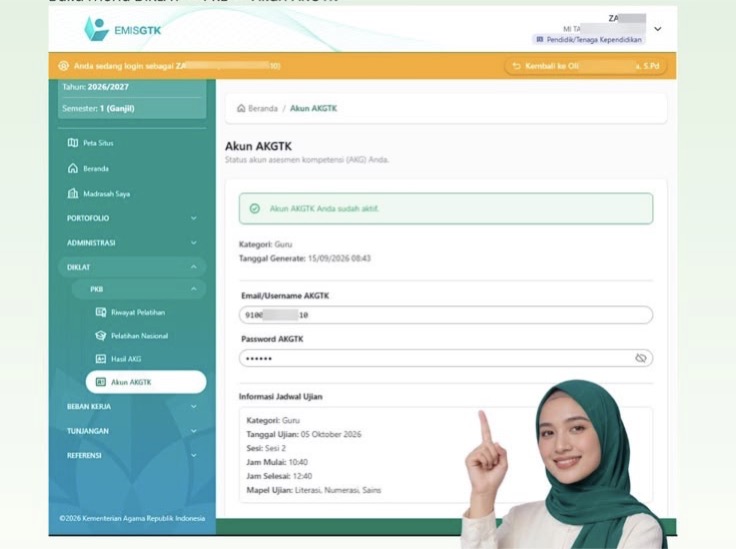
Task: Go to Beranda home icon in sidebar
Action: pos(73,168)
